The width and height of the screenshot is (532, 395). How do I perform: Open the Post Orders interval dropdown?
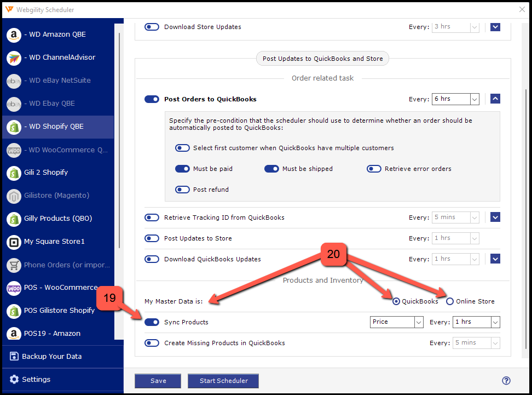coord(474,99)
